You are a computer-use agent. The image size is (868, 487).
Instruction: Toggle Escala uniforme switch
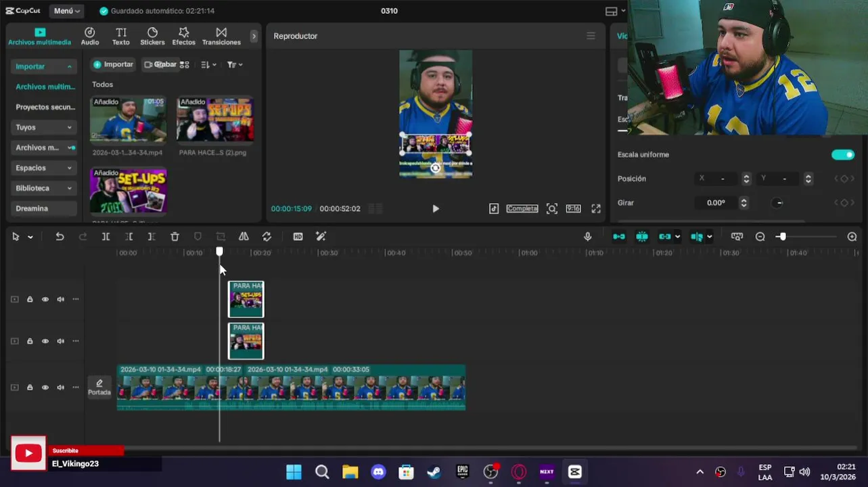843,155
